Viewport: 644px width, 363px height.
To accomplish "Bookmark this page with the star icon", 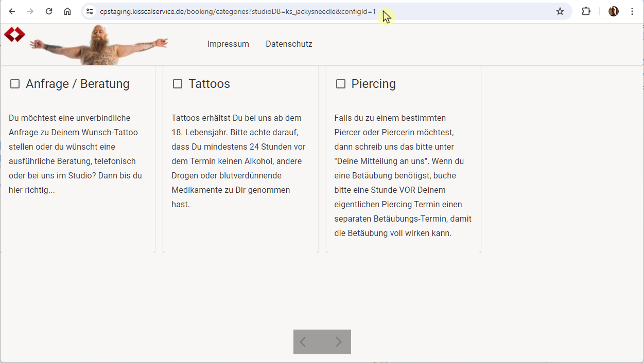I will pos(560,11).
